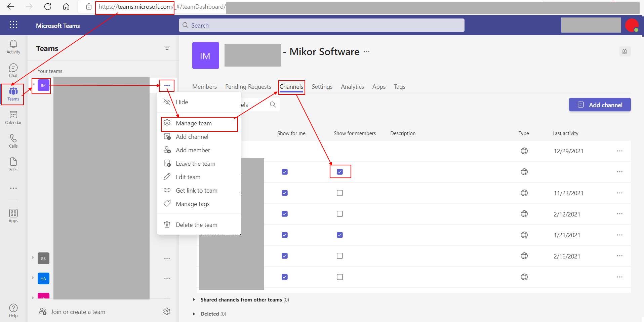Select Add member in the context menu

tap(199, 150)
